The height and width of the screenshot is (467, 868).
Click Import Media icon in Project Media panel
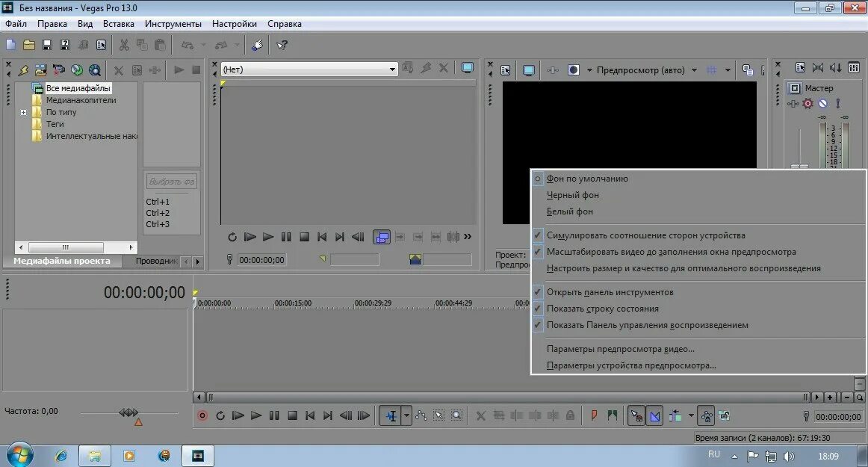(41, 70)
